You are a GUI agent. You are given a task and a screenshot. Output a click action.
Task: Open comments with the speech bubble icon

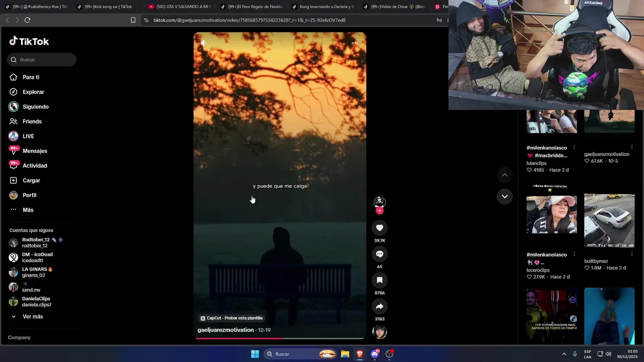tap(380, 254)
